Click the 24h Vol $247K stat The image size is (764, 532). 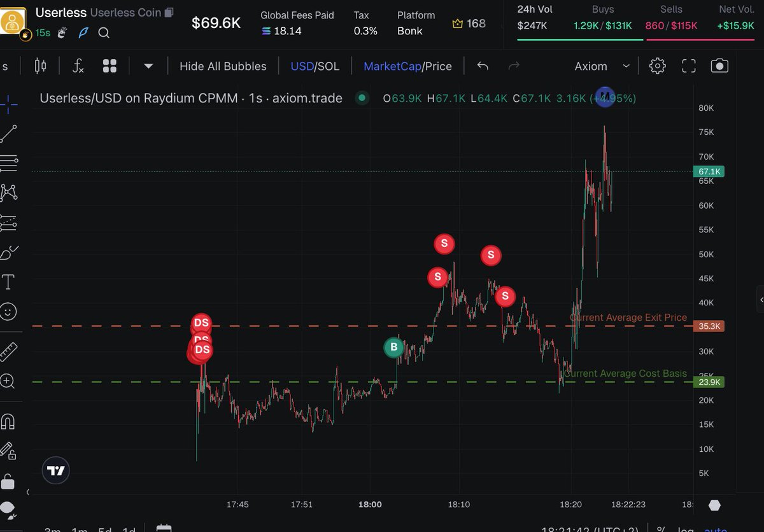535,18
